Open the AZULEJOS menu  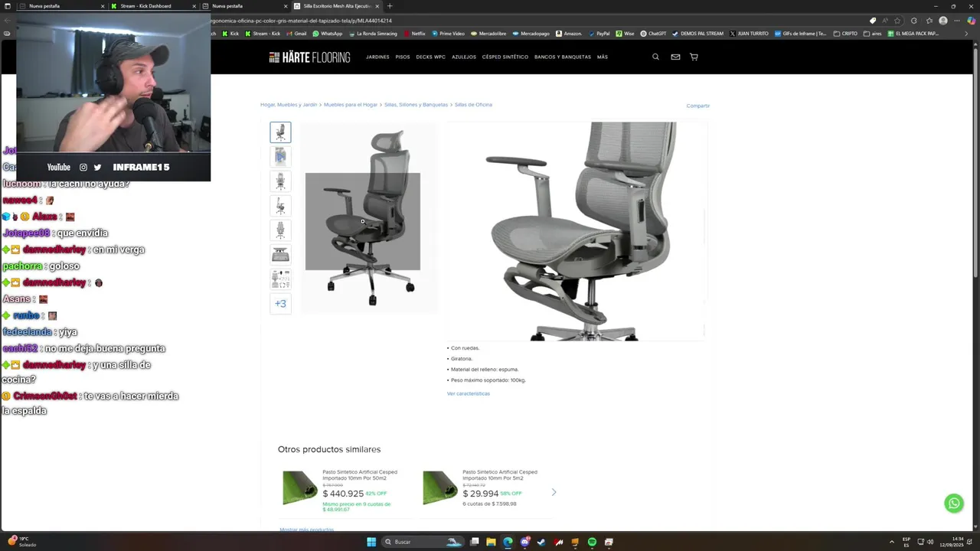pyautogui.click(x=464, y=57)
